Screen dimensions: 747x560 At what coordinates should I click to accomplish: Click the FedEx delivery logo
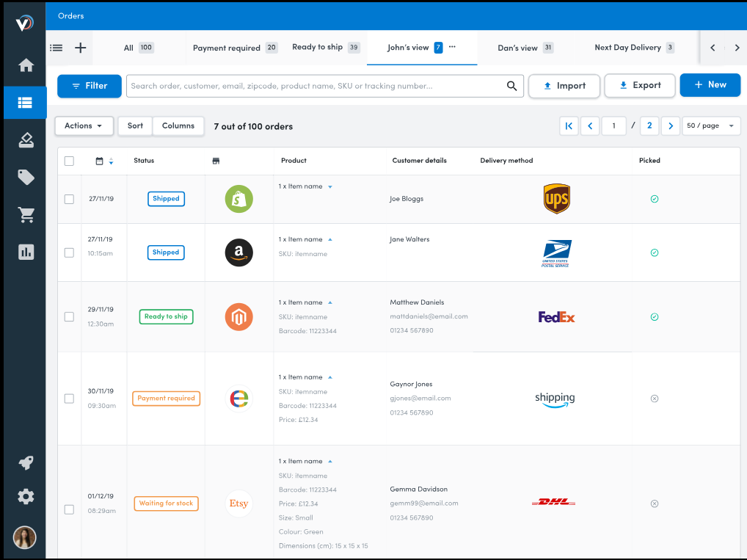(556, 317)
